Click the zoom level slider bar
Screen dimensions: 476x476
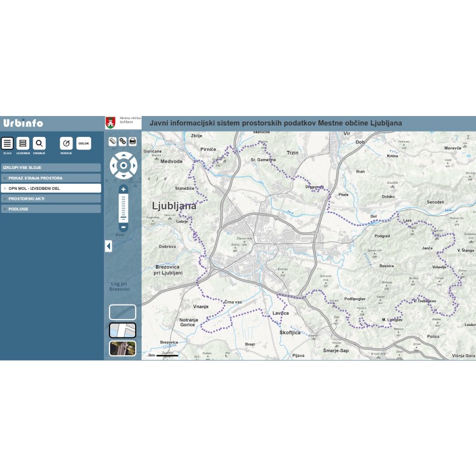coord(123,208)
